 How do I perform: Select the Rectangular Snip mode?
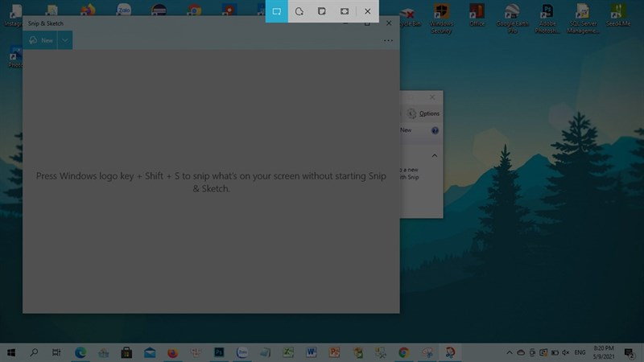[276, 11]
